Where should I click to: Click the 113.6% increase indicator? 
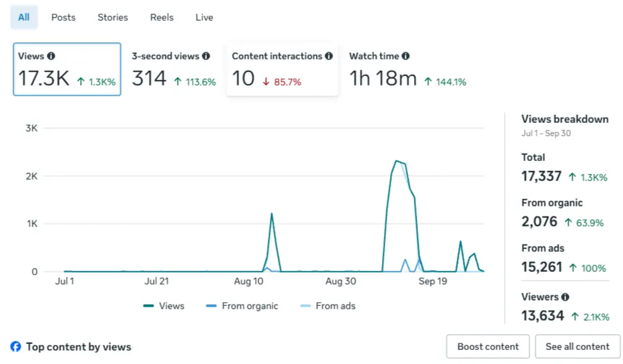point(195,82)
